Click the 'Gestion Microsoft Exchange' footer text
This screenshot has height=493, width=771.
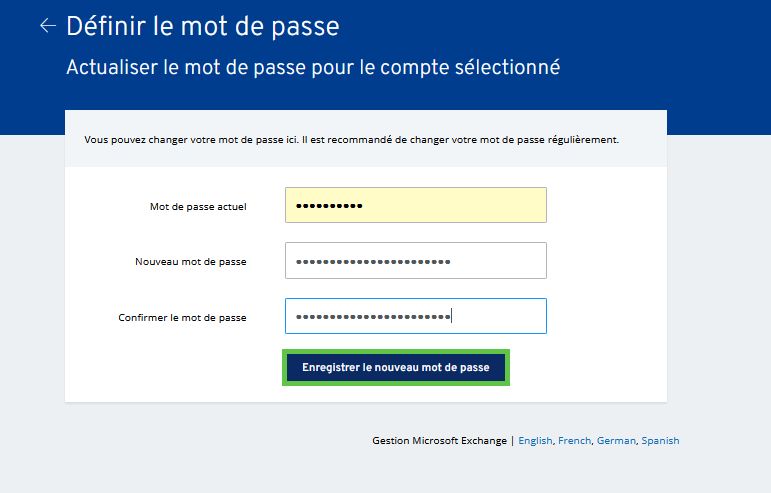pos(439,440)
